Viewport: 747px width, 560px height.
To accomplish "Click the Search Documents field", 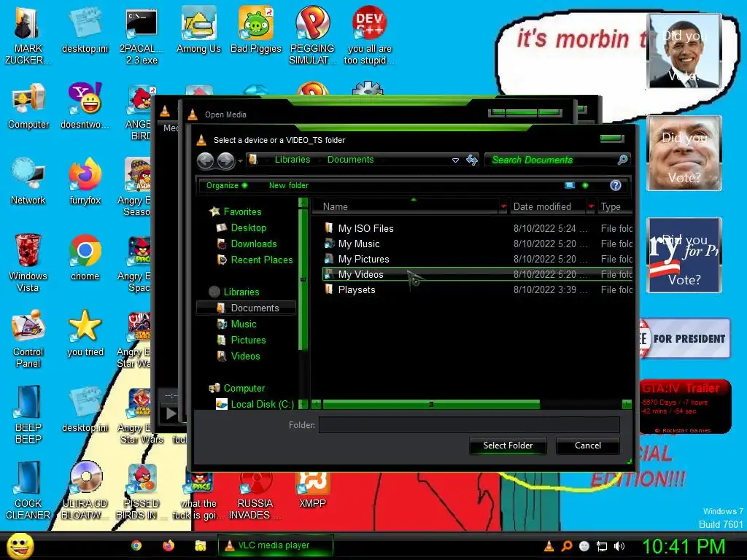I will [x=551, y=160].
